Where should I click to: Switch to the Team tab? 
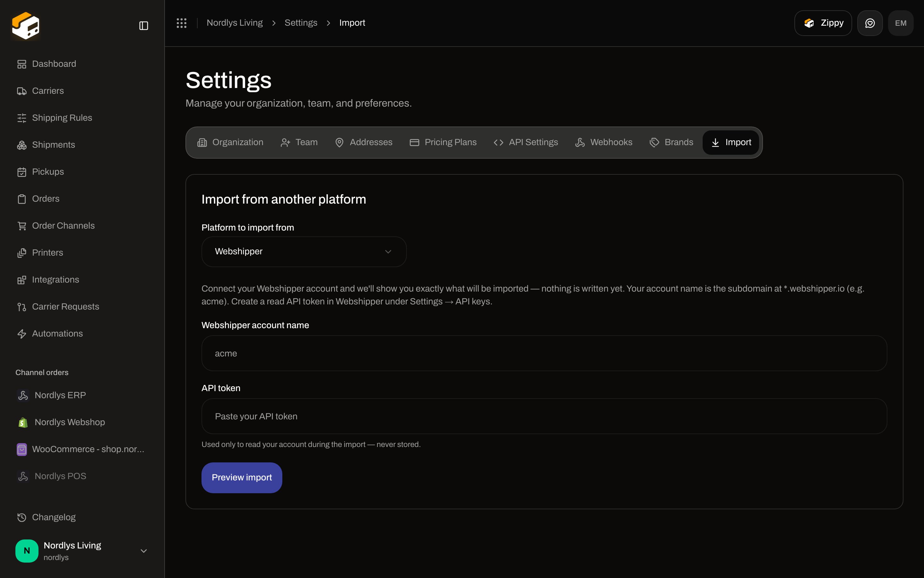299,142
